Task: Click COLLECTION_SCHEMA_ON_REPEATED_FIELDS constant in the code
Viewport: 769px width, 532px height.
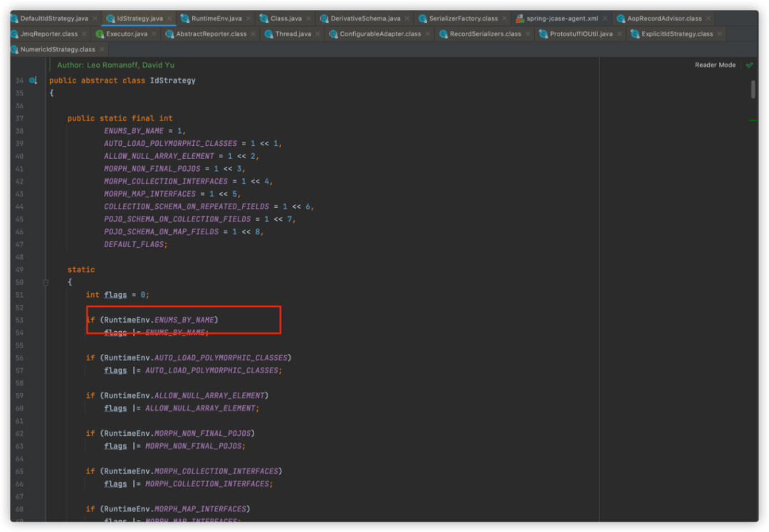Action: click(187, 207)
